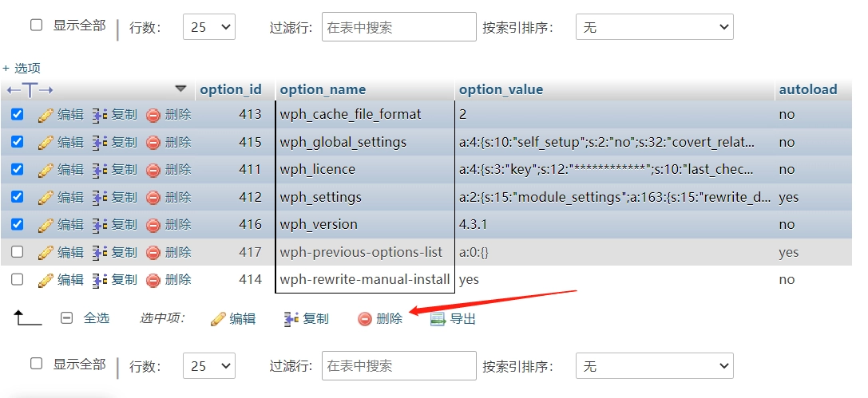Click the "全选" select all link
This screenshot has width=868, height=398.
click(x=97, y=318)
